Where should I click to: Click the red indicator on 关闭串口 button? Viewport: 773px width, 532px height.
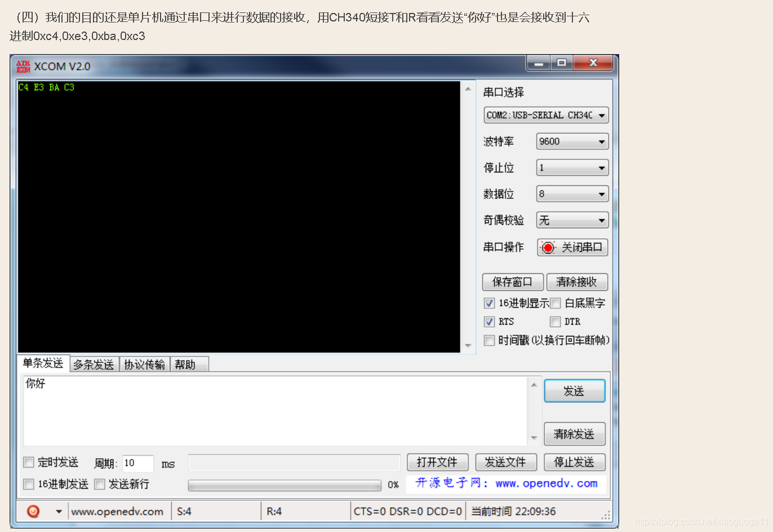548,247
